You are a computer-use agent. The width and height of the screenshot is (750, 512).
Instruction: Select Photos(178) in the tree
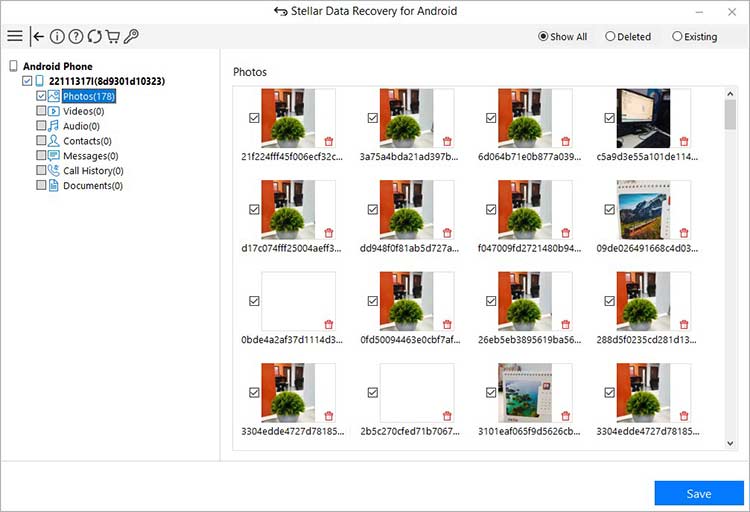click(89, 96)
